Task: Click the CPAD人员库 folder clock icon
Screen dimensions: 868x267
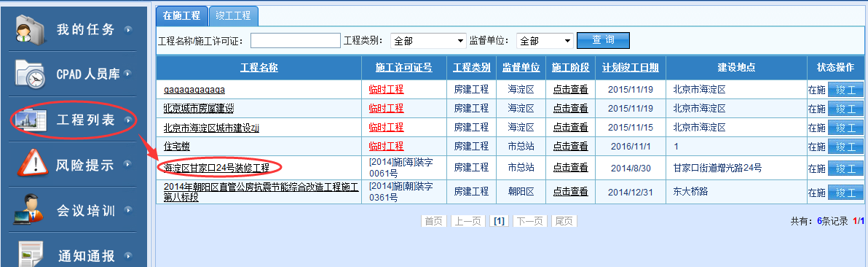Action: 29,73
